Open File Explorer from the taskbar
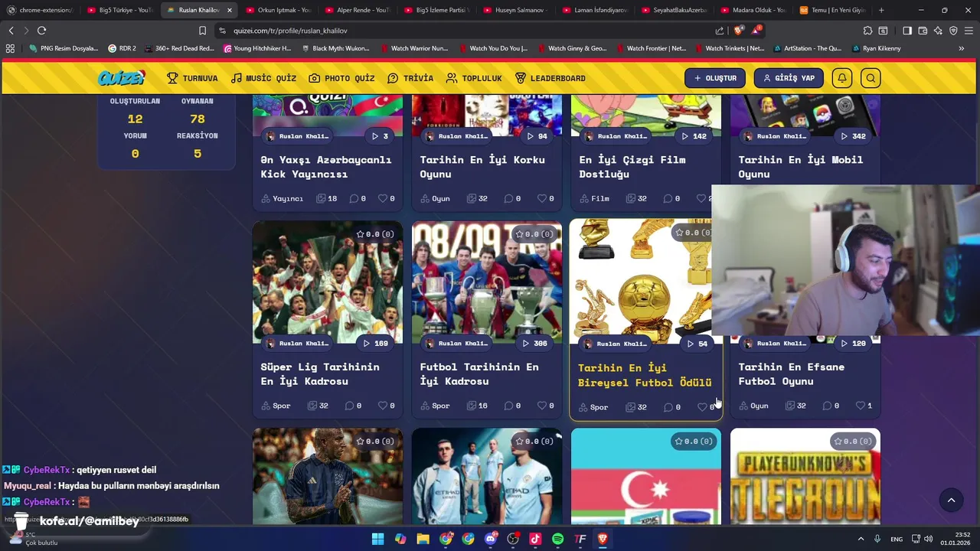This screenshot has height=551, width=980. point(423,539)
